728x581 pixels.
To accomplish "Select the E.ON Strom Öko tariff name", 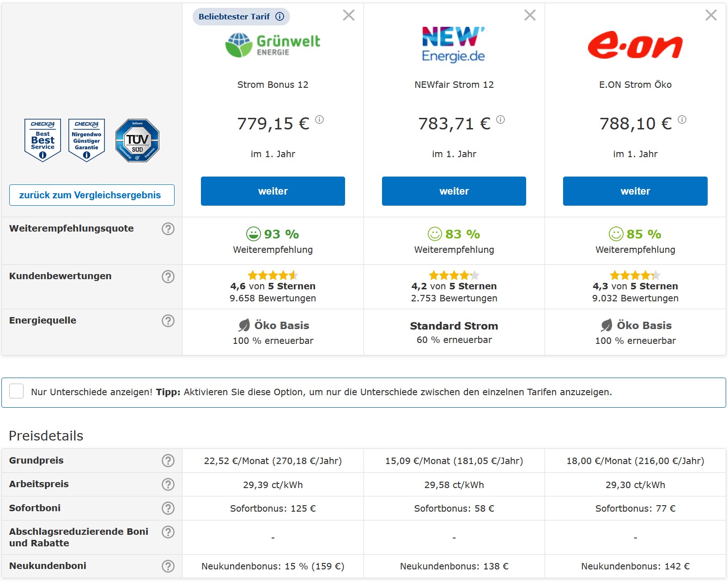I will [x=635, y=85].
